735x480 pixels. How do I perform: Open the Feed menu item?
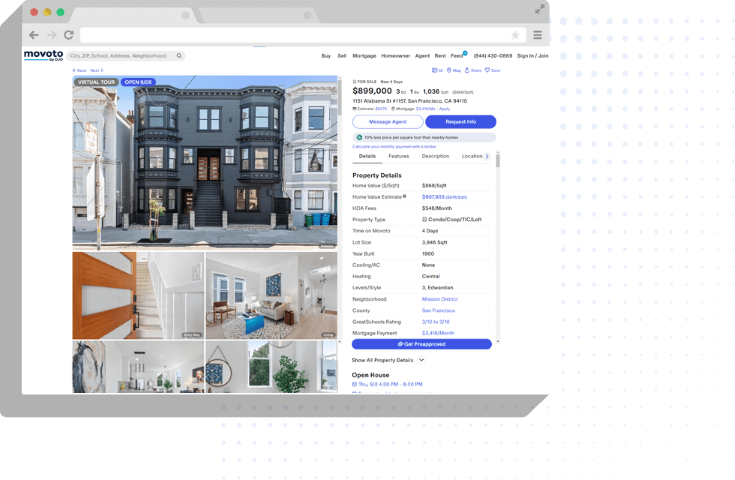tap(457, 56)
